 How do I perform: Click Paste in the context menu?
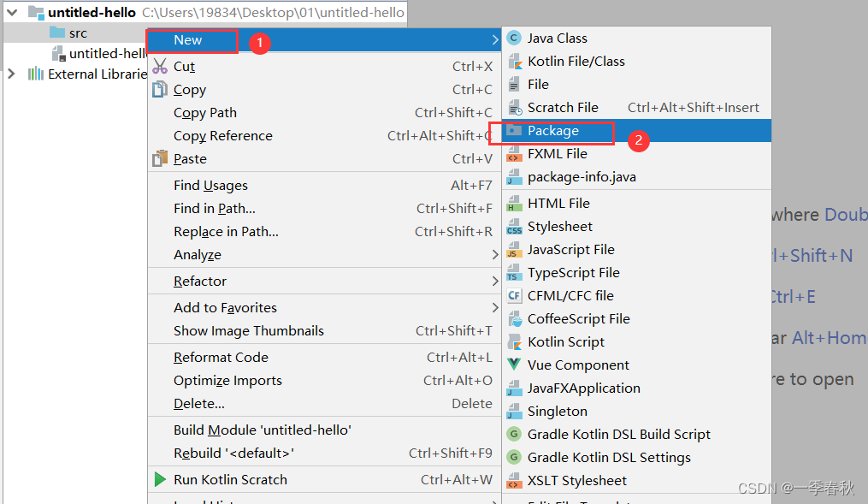click(x=190, y=158)
